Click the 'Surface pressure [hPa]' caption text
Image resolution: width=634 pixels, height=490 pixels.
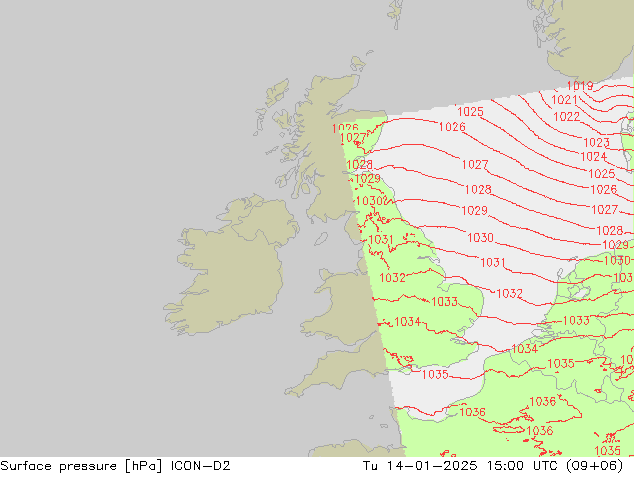[81, 466]
